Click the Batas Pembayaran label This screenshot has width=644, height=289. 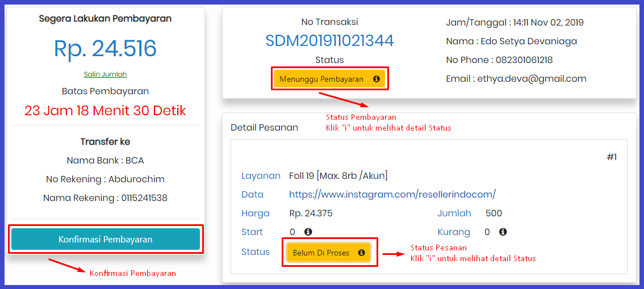[105, 91]
